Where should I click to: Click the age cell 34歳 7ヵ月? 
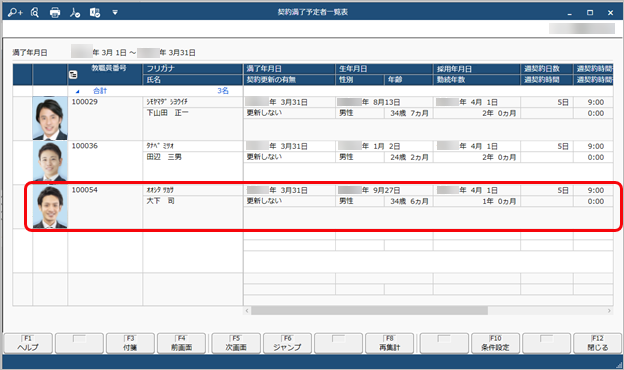[409, 113]
